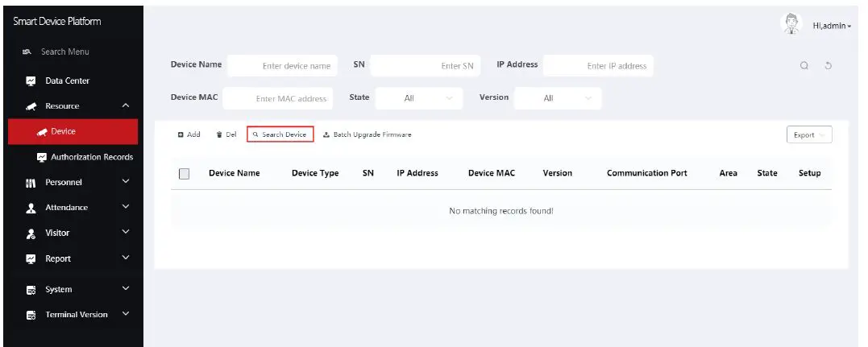Screen dimensions: 868x347
Task: Click the Terminal Version sidebar icon
Action: pyautogui.click(x=31, y=315)
